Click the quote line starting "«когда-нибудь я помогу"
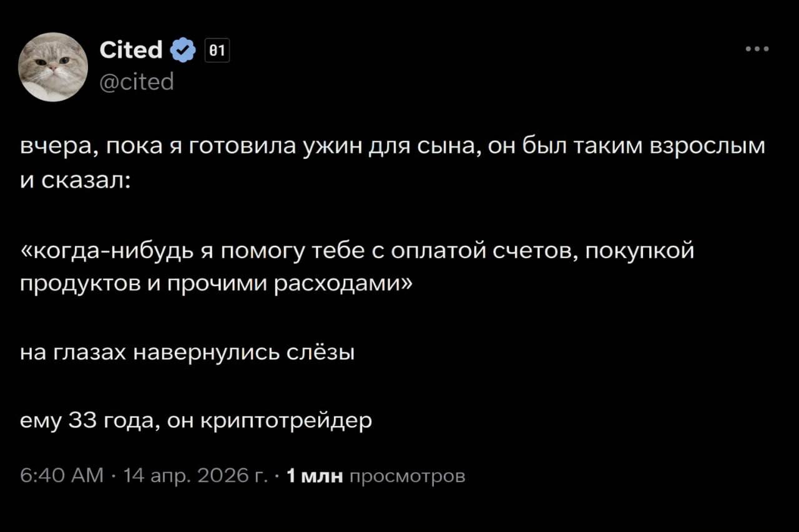This screenshot has height=532, width=799. (357, 252)
